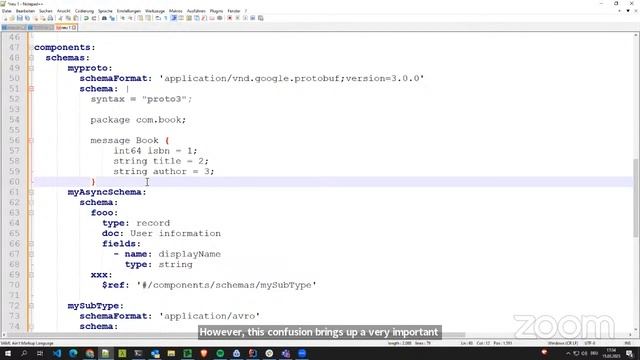The height and width of the screenshot is (360, 640).
Task: Click the Find binoculars toolbar icon
Action: click(x=104, y=18)
